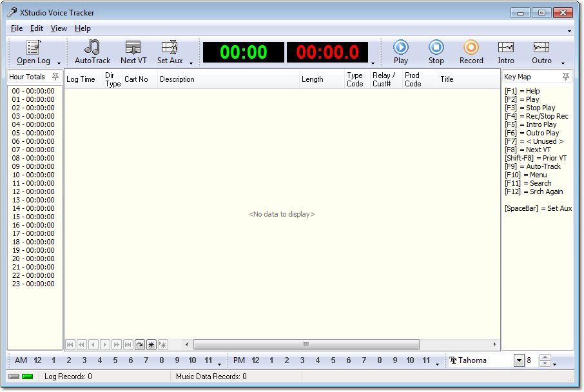Click the Play button
This screenshot has width=584, height=392.
point(401,52)
